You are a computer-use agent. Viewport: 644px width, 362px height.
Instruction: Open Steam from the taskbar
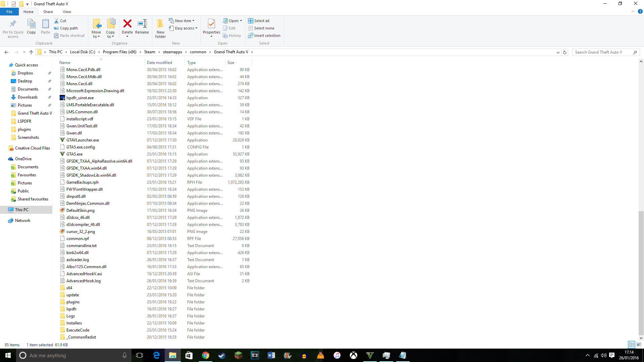[222, 355]
